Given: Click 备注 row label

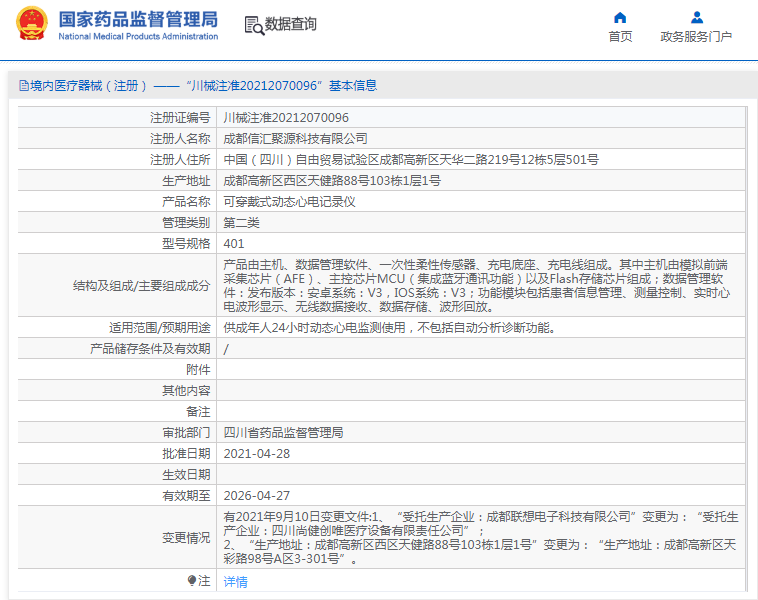Looking at the screenshot, I should point(198,412).
